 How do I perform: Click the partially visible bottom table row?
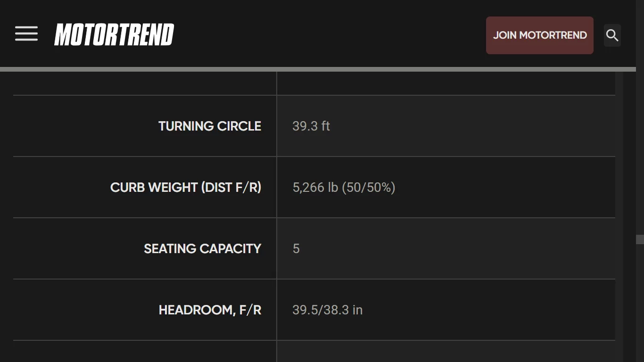pyautogui.click(x=314, y=351)
